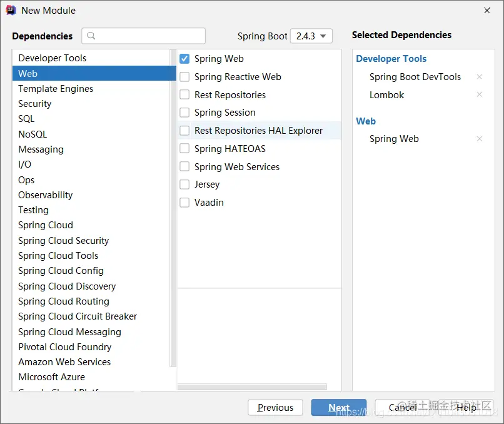This screenshot has width=504, height=424.
Task: Select the NoSQL category
Action: coord(33,134)
